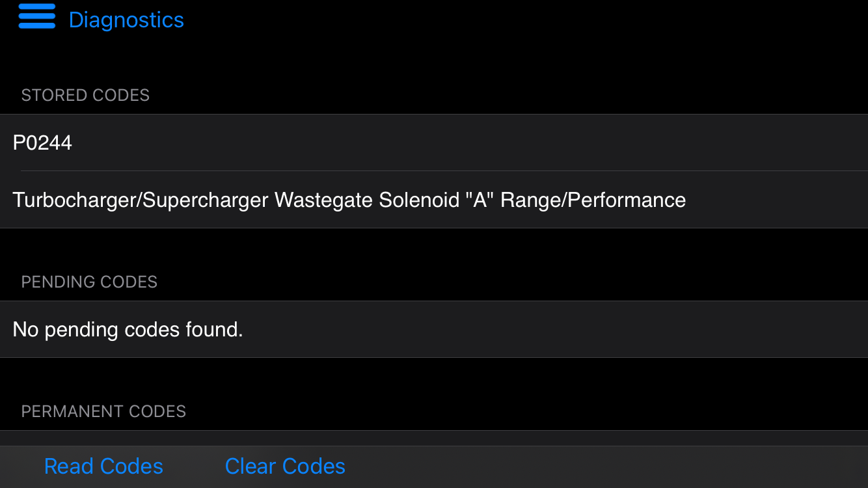Click the Clear Codes button
868x488 pixels.
tap(285, 467)
